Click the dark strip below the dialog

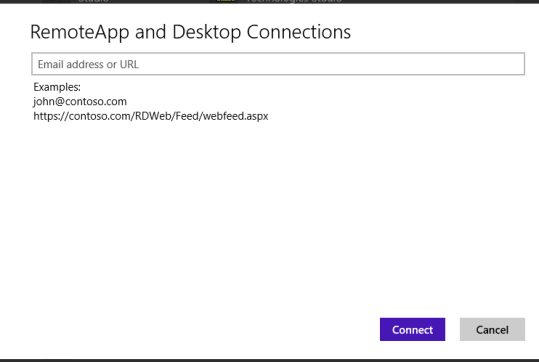(x=270, y=361)
